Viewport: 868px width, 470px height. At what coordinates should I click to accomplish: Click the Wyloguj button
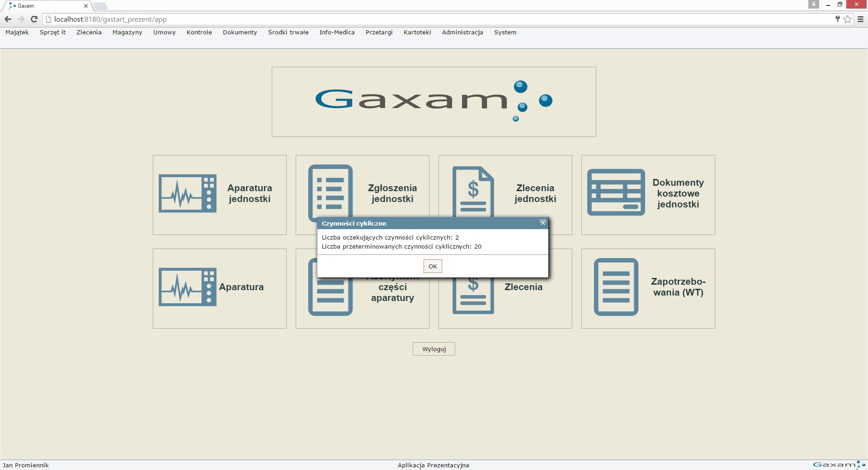click(434, 349)
